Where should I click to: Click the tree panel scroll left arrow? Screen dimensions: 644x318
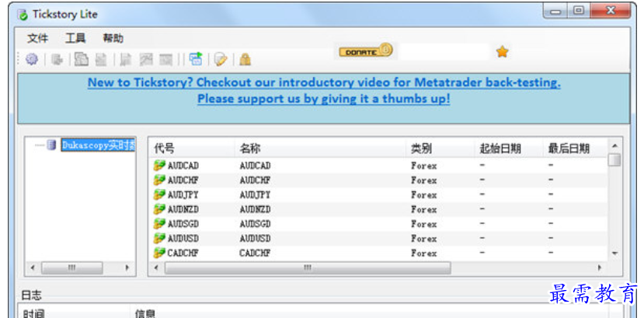tap(33, 268)
